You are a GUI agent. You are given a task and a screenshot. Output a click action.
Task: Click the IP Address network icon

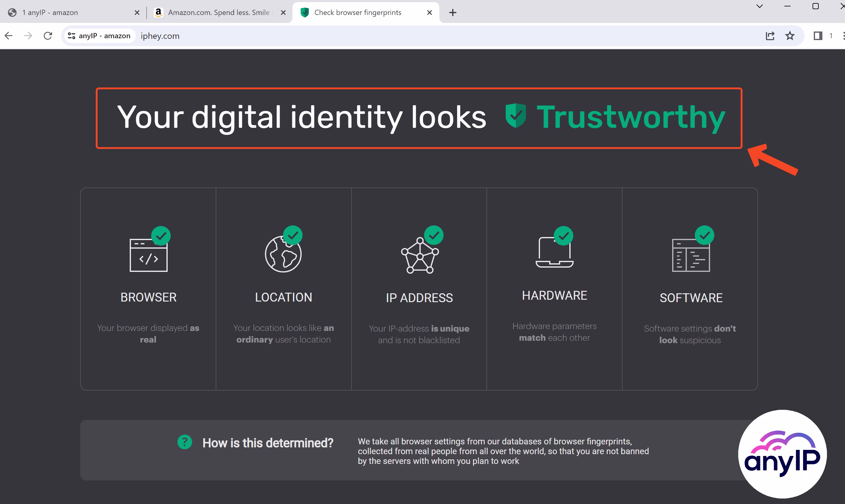420,255
